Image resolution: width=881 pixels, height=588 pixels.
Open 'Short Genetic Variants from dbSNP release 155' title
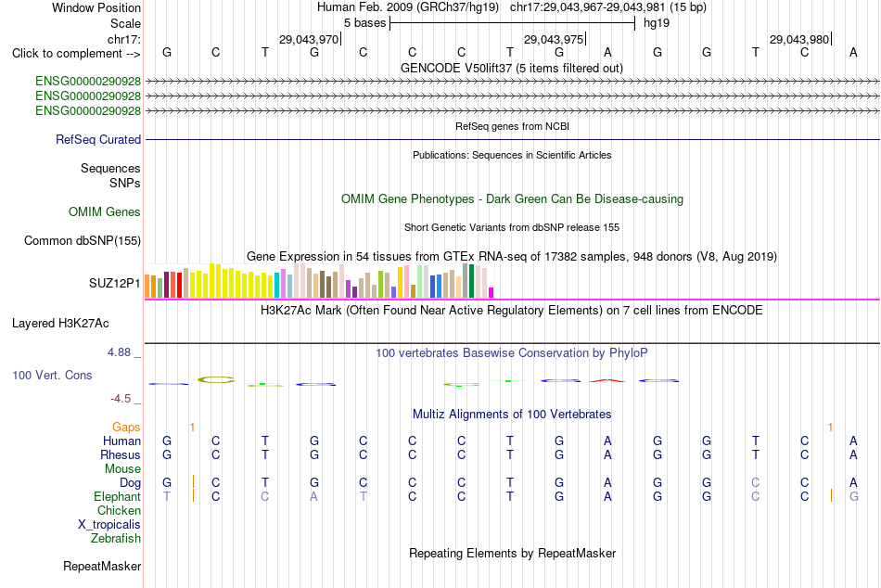[512, 227]
